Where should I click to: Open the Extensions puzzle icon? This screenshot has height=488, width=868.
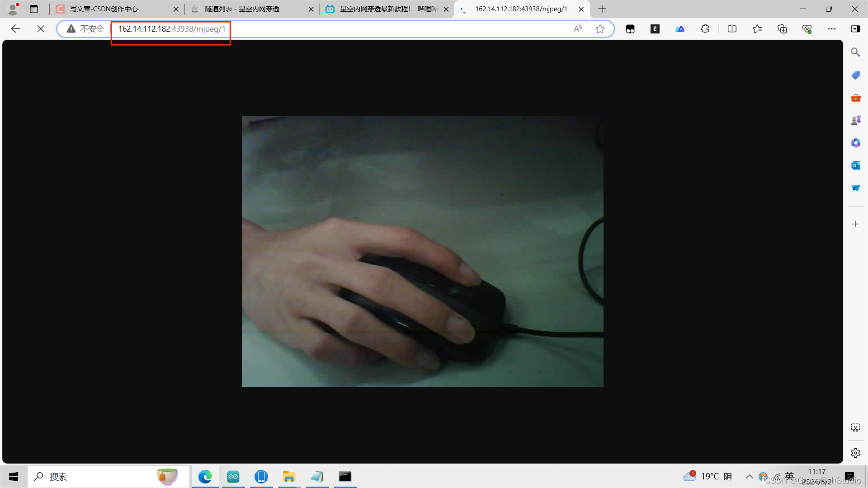coord(705,28)
